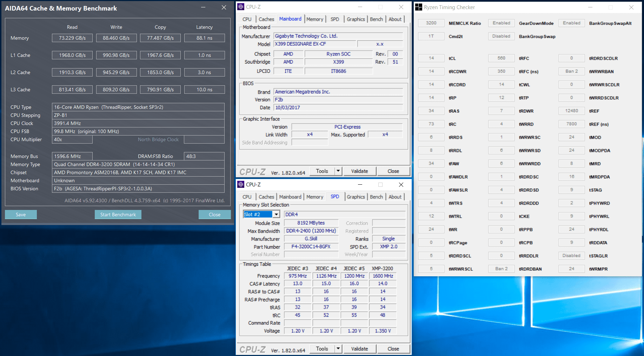Switch to CPU tab in top CPU-Z window
Screen dimensions: 644x356
(x=247, y=19)
